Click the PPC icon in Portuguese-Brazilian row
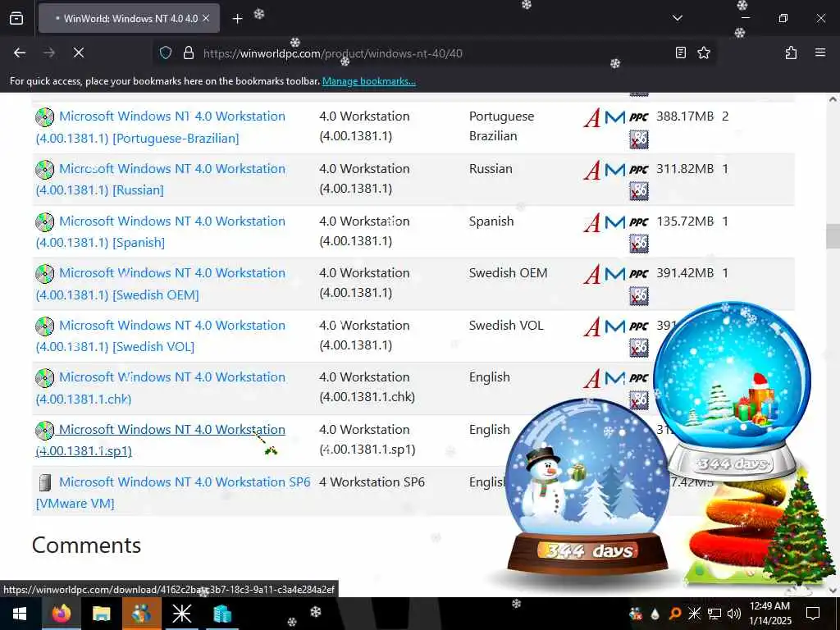The width and height of the screenshot is (840, 630). click(638, 117)
